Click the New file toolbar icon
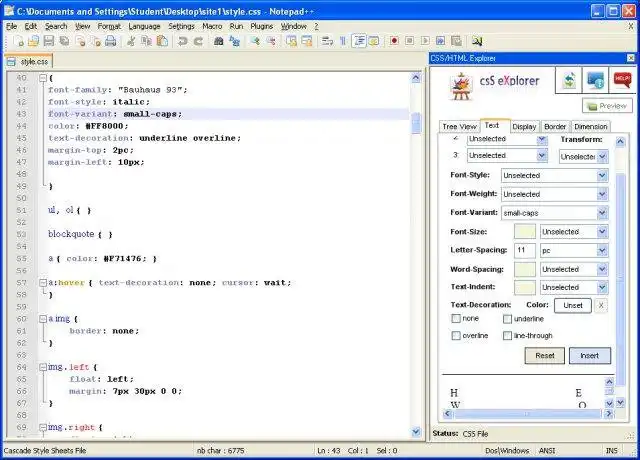Viewport: 640px width, 460px height. pos(18,41)
